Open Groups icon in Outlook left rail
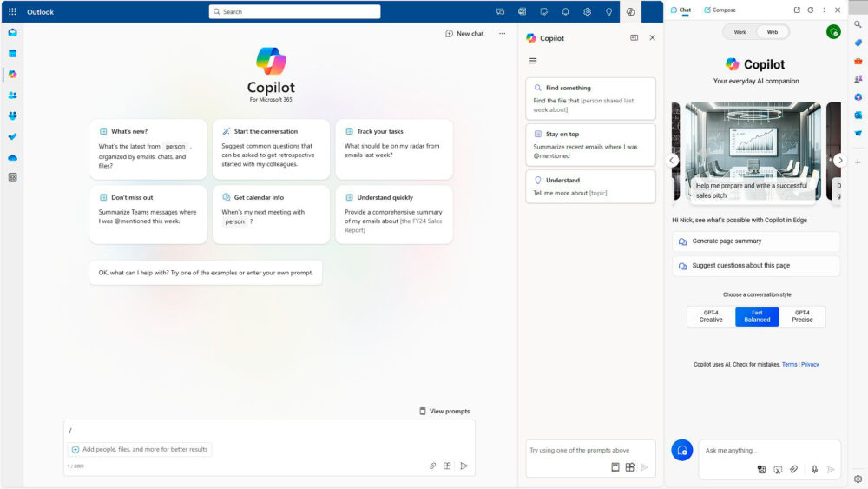 point(13,116)
